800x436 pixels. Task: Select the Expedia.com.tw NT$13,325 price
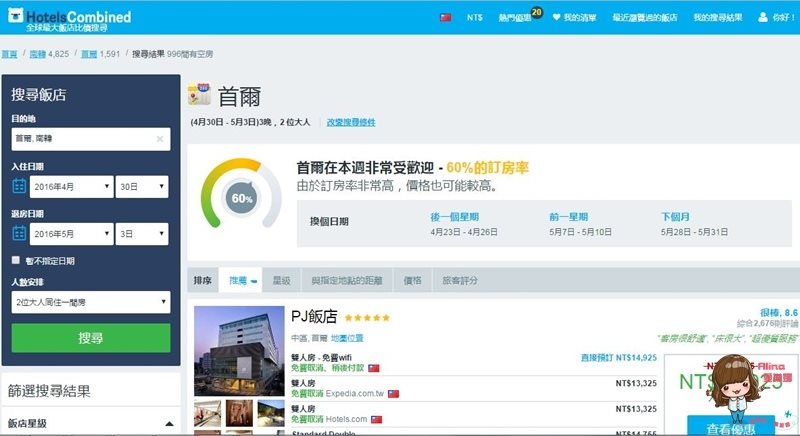(636, 383)
